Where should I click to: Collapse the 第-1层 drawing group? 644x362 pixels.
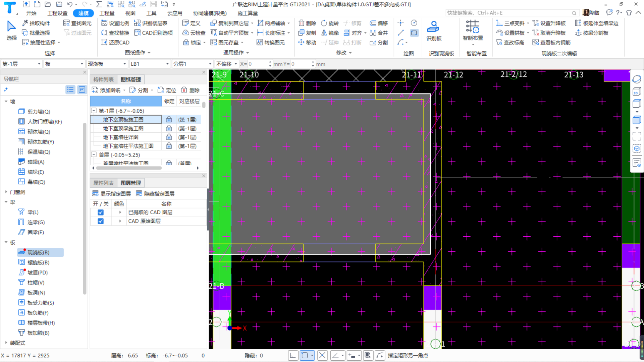point(94,111)
